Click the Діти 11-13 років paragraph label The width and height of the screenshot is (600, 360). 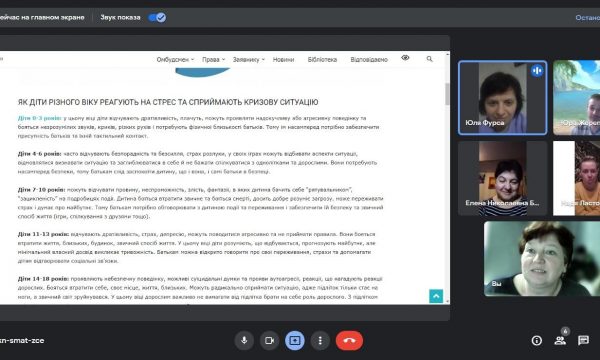point(43,234)
